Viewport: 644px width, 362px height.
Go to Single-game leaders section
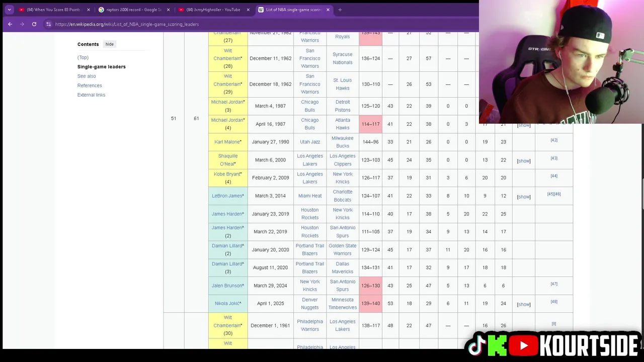102,66
